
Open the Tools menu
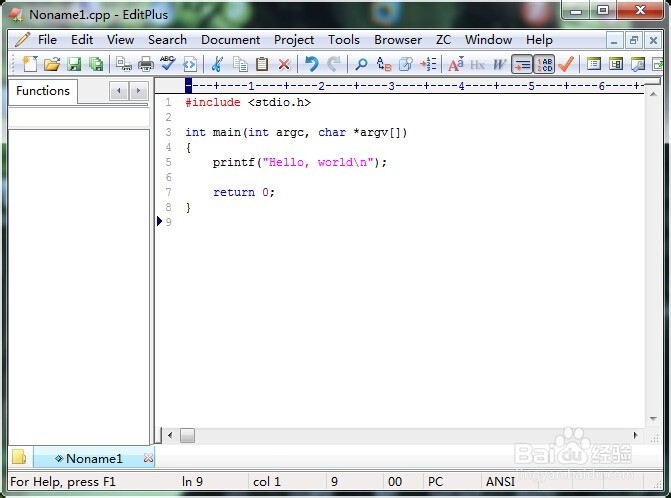tap(344, 40)
